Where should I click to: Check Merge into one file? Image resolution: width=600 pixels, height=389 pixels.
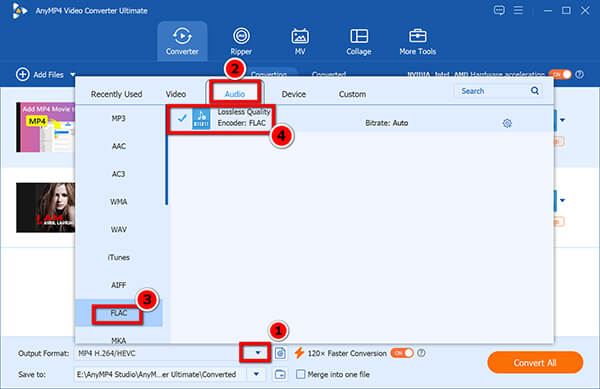pos(301,374)
